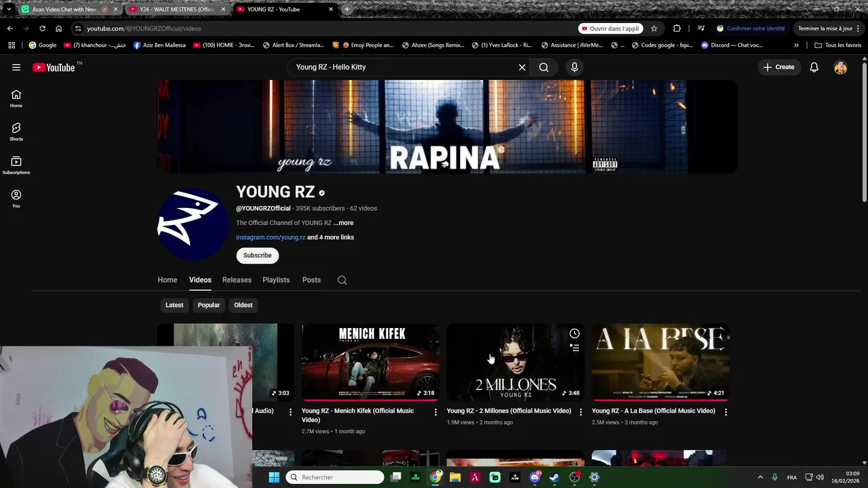
Task: Close the YOUNG RZ - YouTube browser tab
Action: (x=331, y=9)
